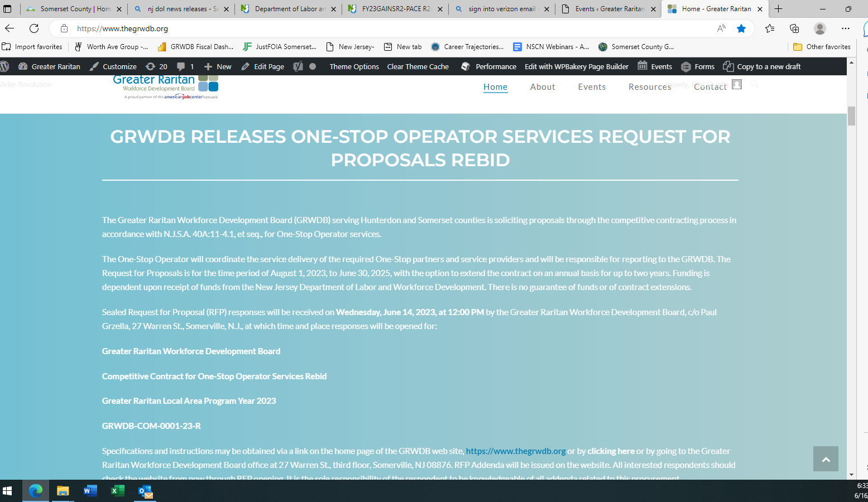Expand the New content admin menu
868x502 pixels.
pos(218,66)
